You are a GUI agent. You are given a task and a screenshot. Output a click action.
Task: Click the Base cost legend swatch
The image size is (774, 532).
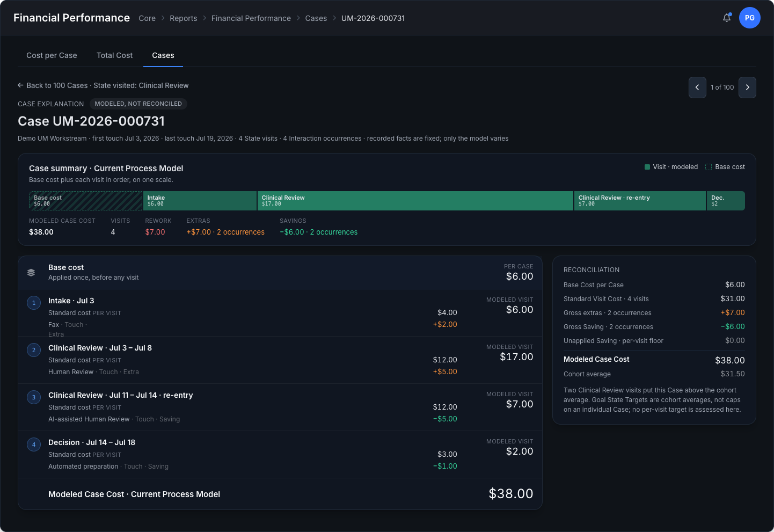[x=709, y=167]
